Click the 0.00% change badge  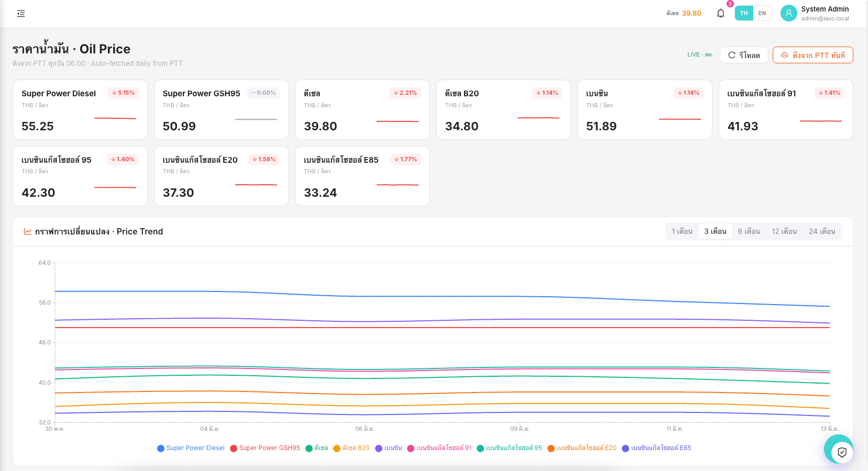coord(263,93)
